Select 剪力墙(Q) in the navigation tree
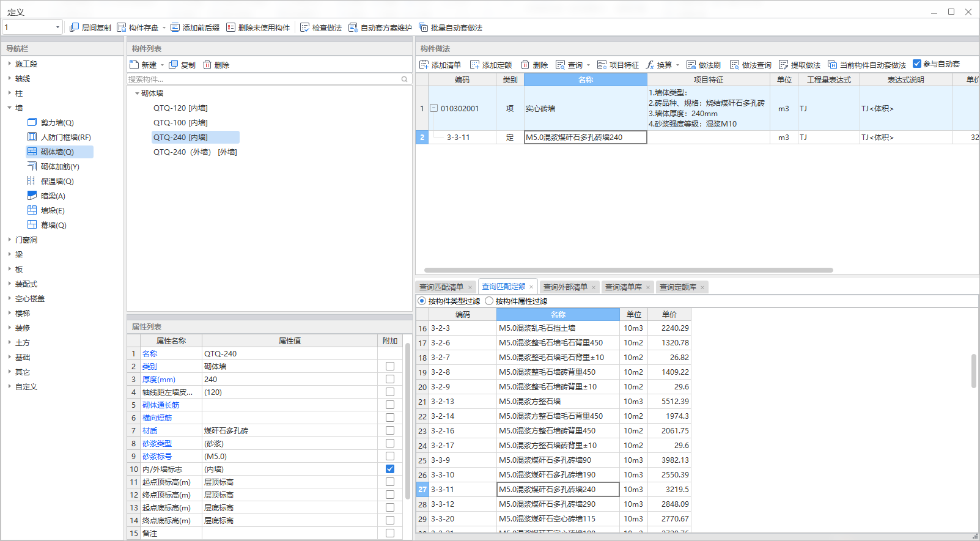The image size is (980, 541). pyautogui.click(x=57, y=123)
